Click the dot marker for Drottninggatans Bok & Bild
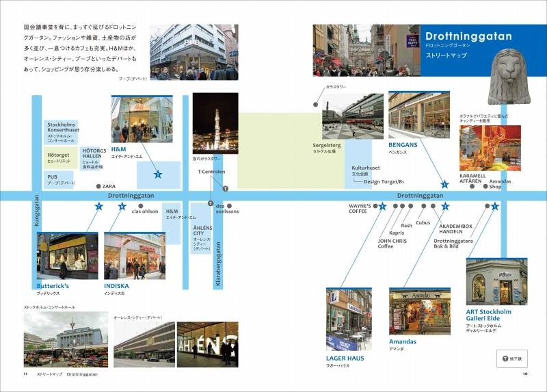 pos(488,206)
